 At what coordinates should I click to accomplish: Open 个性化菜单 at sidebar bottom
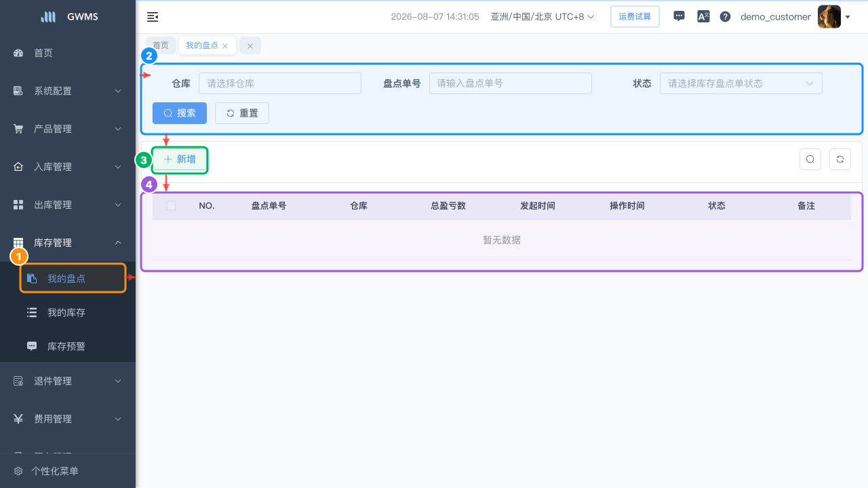coord(68,471)
